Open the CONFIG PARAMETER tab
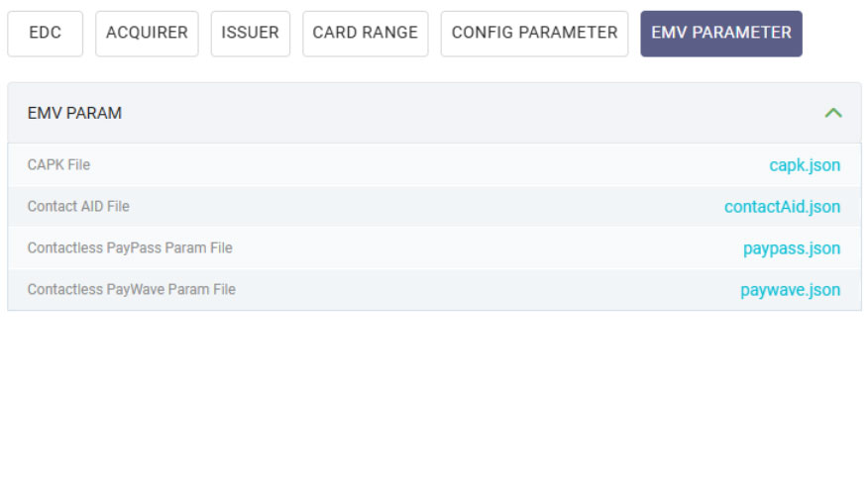 (x=534, y=34)
